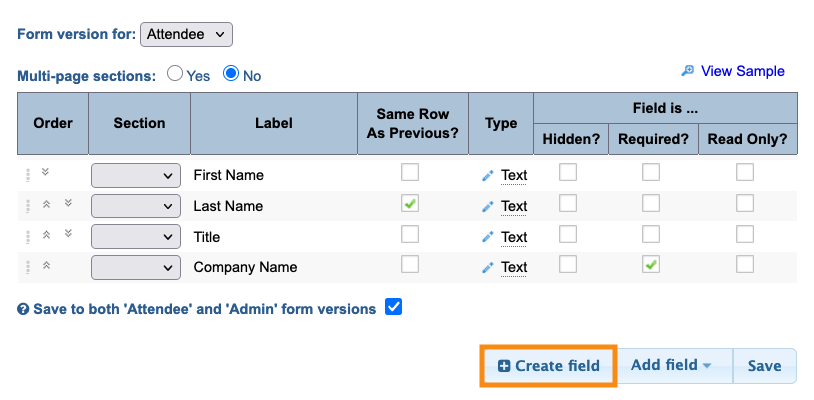
Task: Uncheck Save to both form versions checkbox
Action: 393,307
